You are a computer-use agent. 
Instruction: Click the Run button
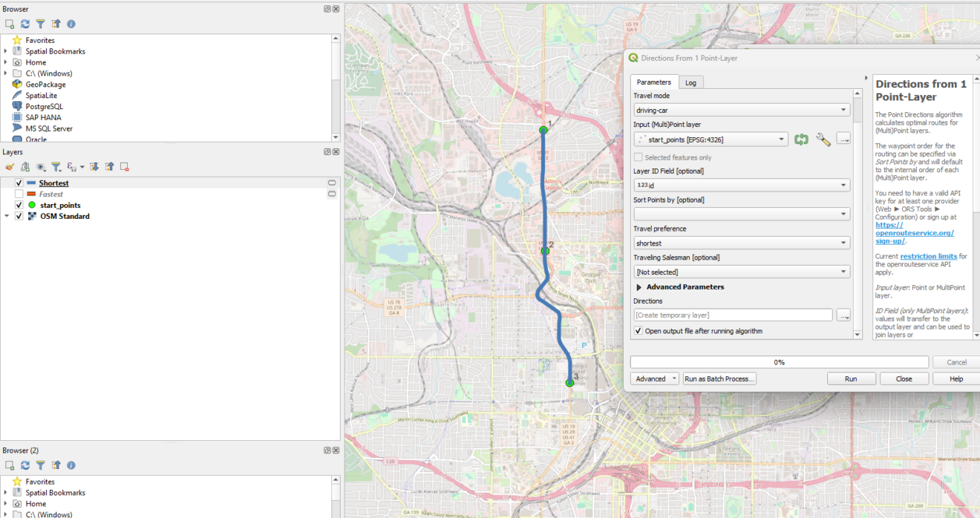coord(851,378)
